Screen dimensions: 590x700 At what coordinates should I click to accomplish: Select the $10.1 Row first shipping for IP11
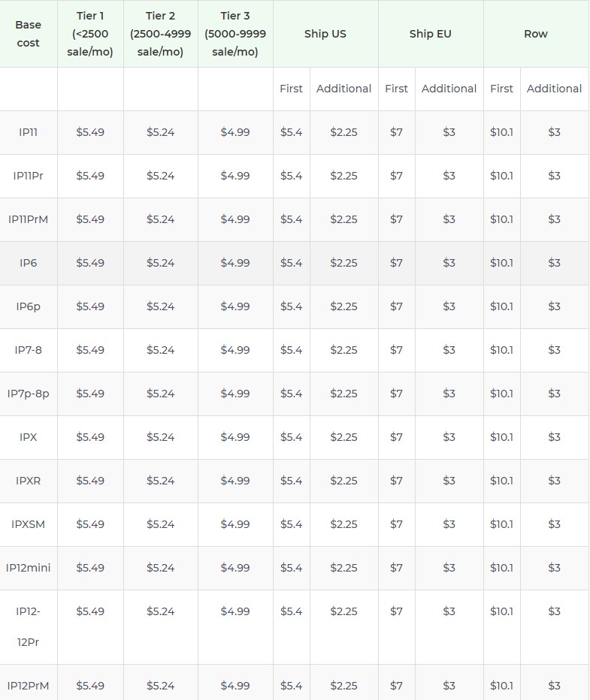pos(501,132)
